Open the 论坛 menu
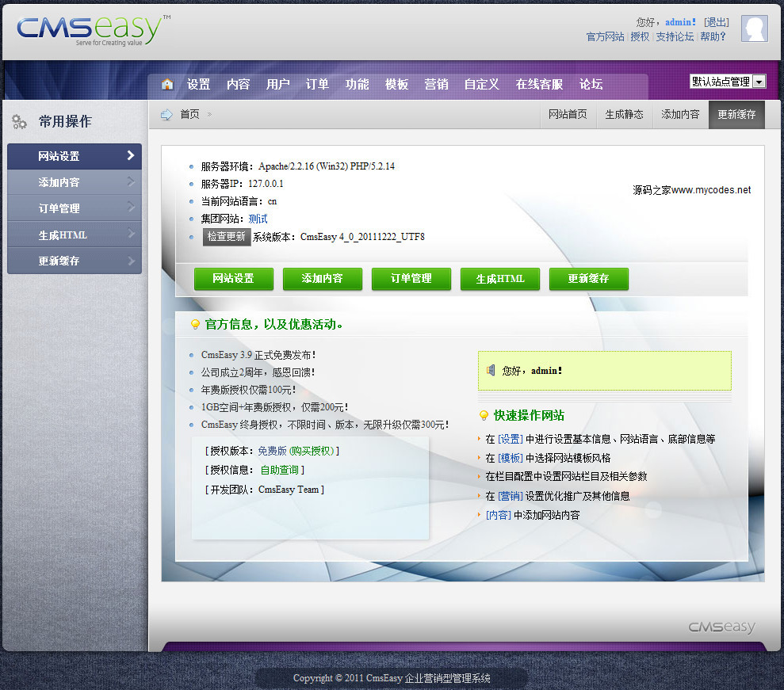This screenshot has width=784, height=690. [x=591, y=84]
